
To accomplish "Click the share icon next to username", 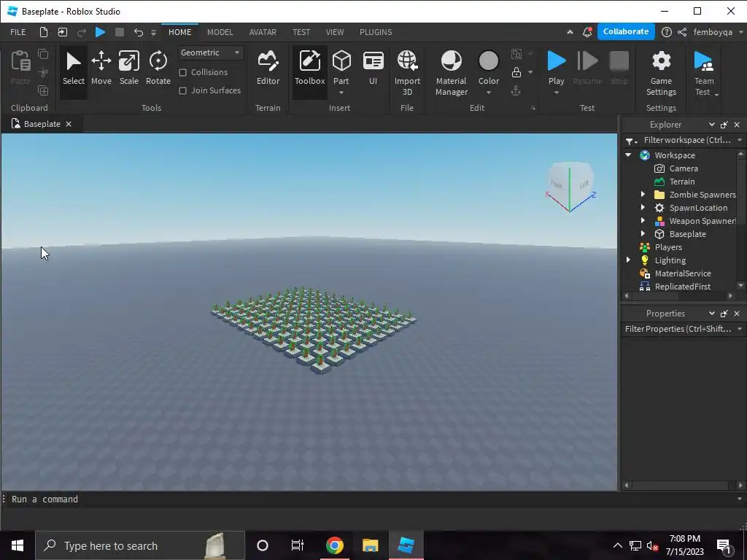I will (682, 32).
